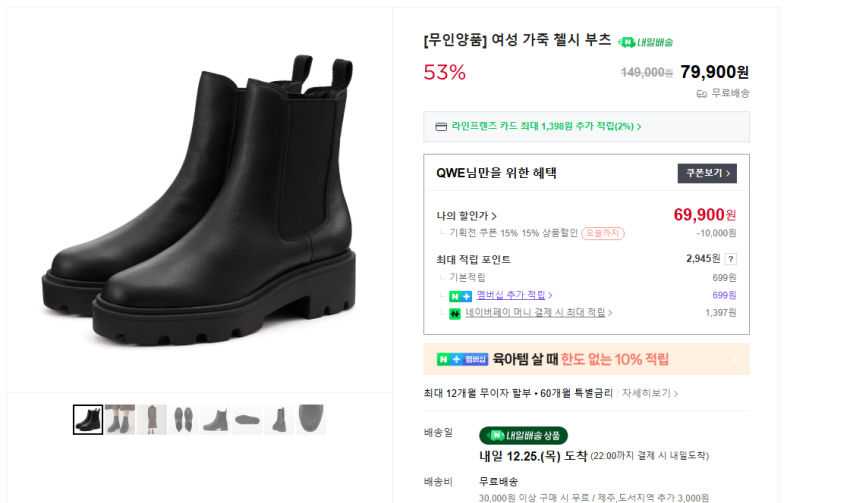This screenshot has height=503, width=850.
Task: Select the second thumbnail with worn boots
Action: tap(120, 419)
